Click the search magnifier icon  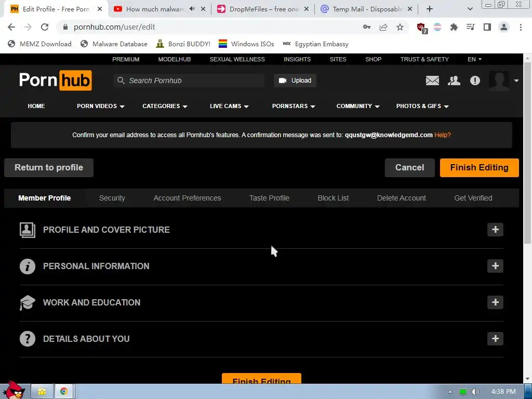(x=121, y=81)
